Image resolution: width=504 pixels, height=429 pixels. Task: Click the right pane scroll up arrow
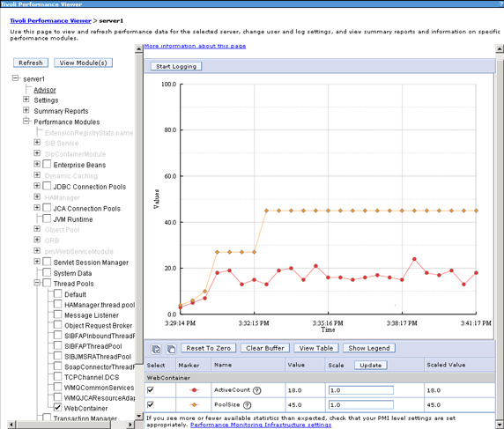coord(500,49)
